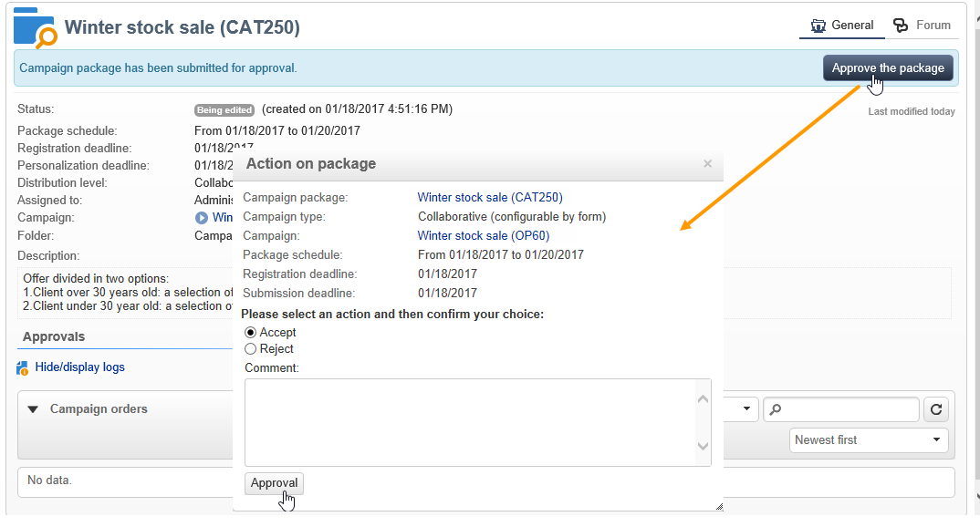The height and width of the screenshot is (527, 980).
Task: Close the Action on package dialog
Action: tap(707, 163)
